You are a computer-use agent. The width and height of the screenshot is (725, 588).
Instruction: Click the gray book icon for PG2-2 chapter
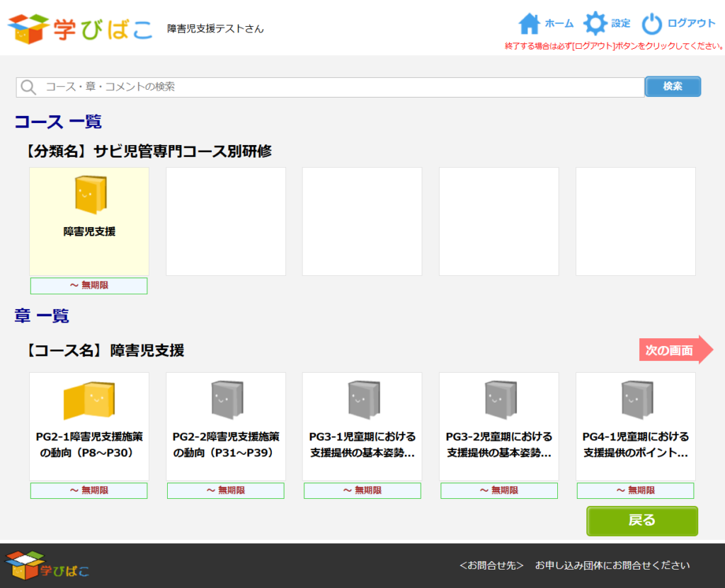[x=226, y=400]
